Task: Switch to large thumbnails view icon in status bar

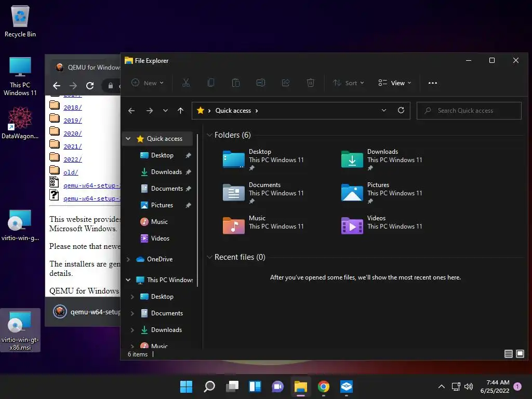Action: [520, 354]
